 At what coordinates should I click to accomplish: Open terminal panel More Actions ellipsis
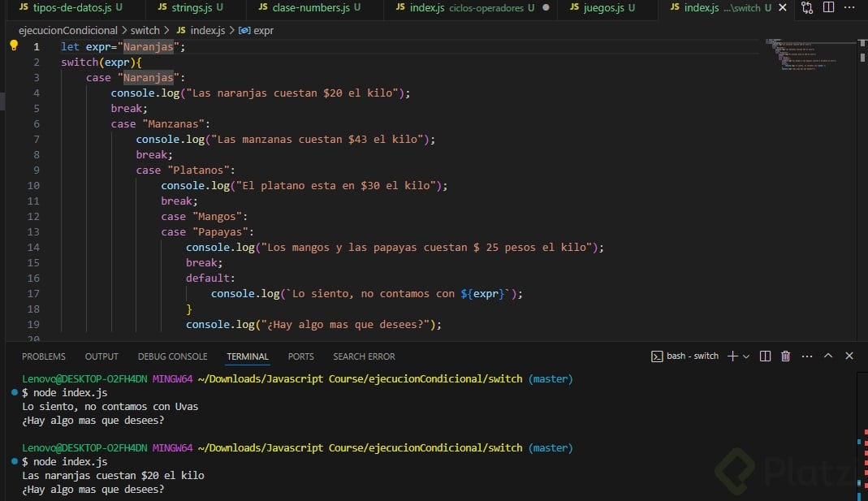click(807, 356)
